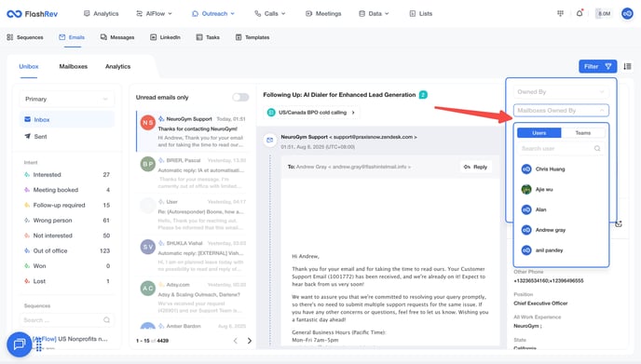Click the user avatar in top-right corner

pyautogui.click(x=627, y=13)
